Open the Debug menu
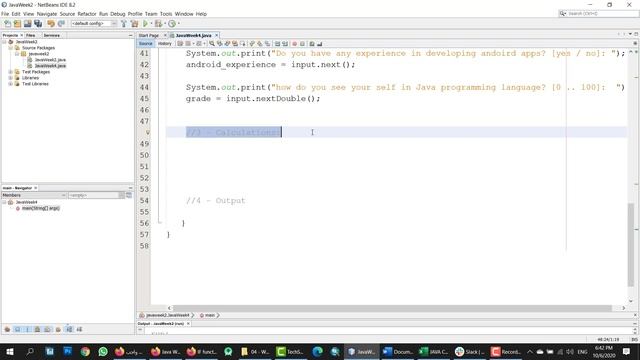 [118, 14]
